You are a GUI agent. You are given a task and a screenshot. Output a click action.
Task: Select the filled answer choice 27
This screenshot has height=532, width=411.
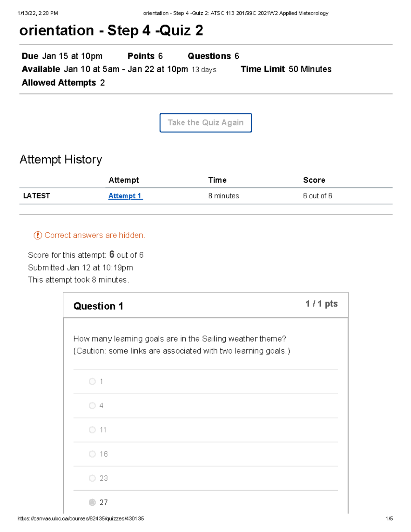tap(92, 502)
